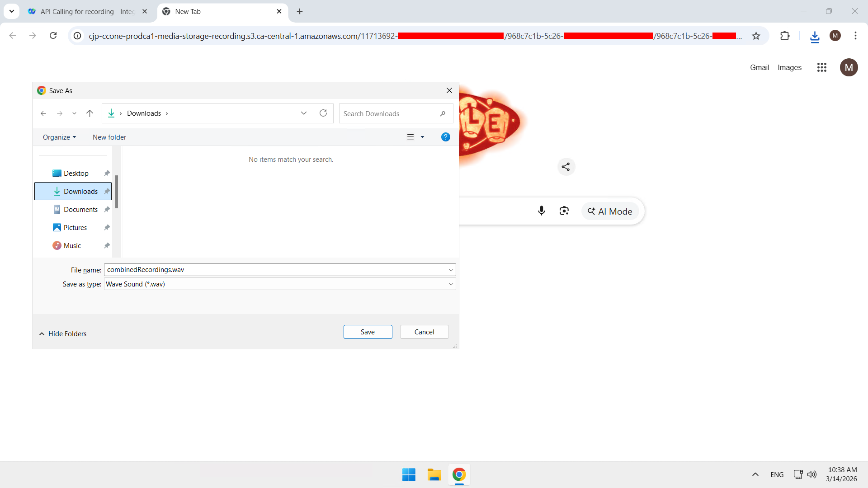Expand the Save as type dropdown
868x488 pixels.
pyautogui.click(x=451, y=284)
